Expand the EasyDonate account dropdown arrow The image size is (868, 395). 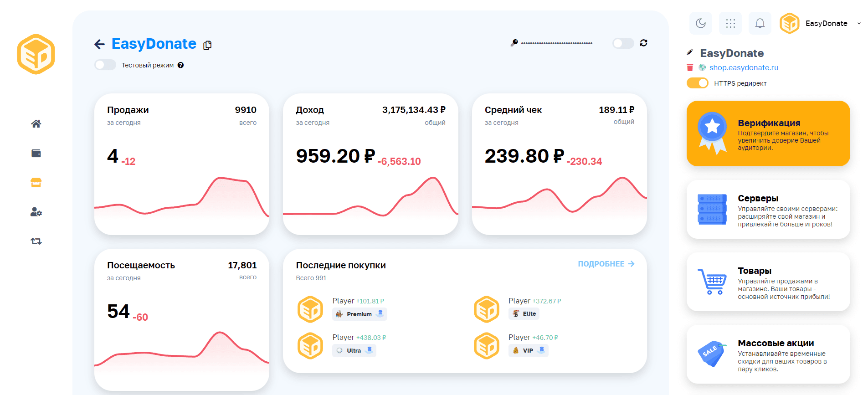coord(859,24)
